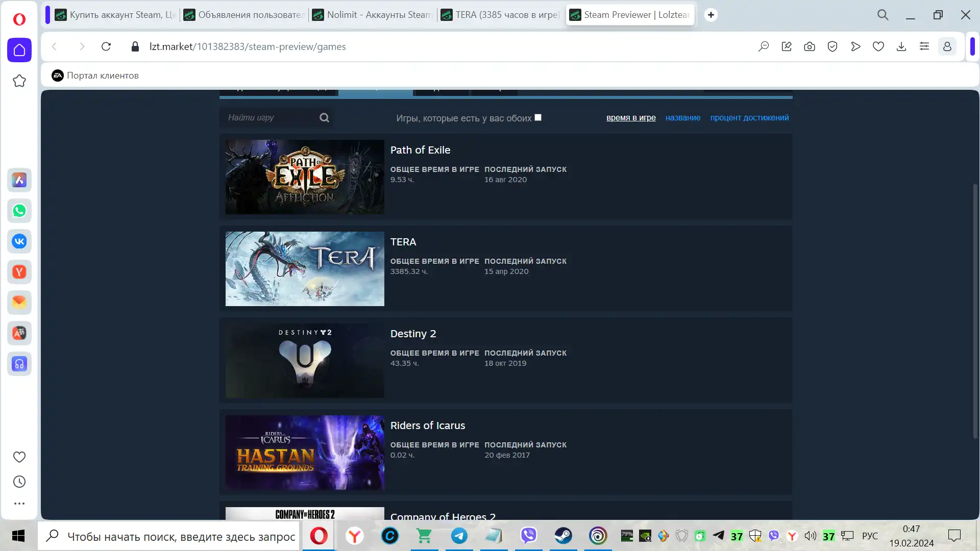Open the Opera home start page

tap(19, 50)
